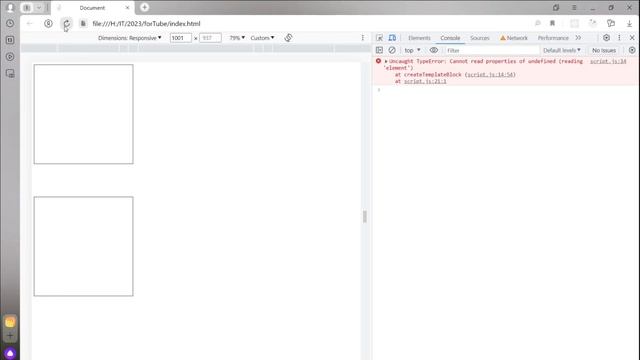Open the yellow widget icon in the sidebar
The height and width of the screenshot is (360, 640).
coord(10,322)
